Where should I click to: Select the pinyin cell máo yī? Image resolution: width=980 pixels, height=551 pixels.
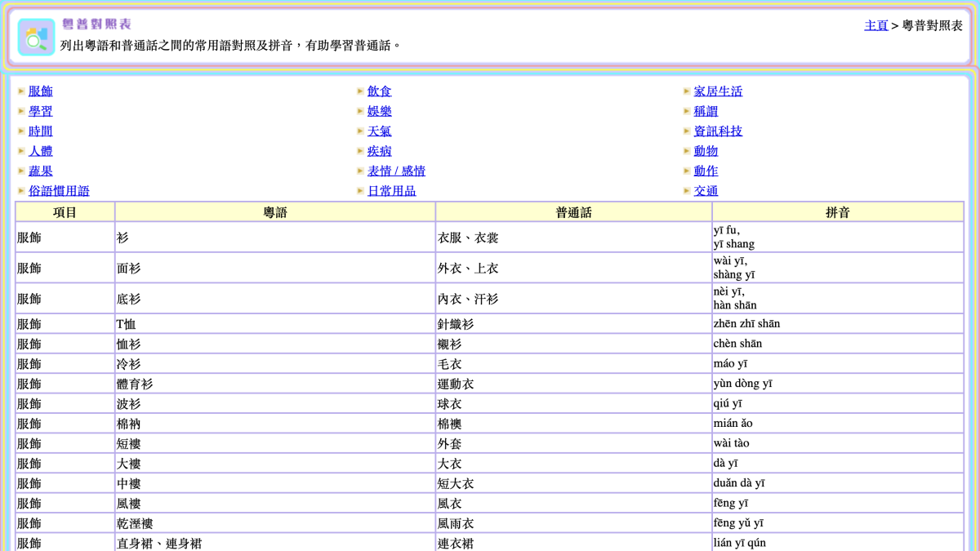click(838, 364)
